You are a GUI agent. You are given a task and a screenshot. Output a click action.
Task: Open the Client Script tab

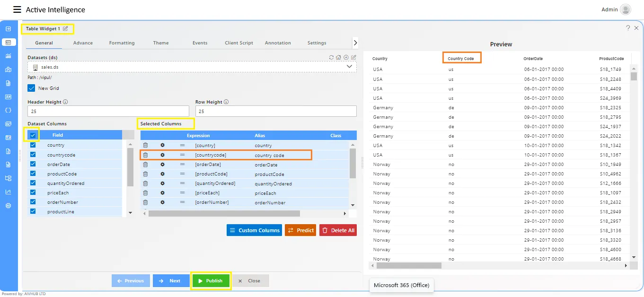pos(239,43)
